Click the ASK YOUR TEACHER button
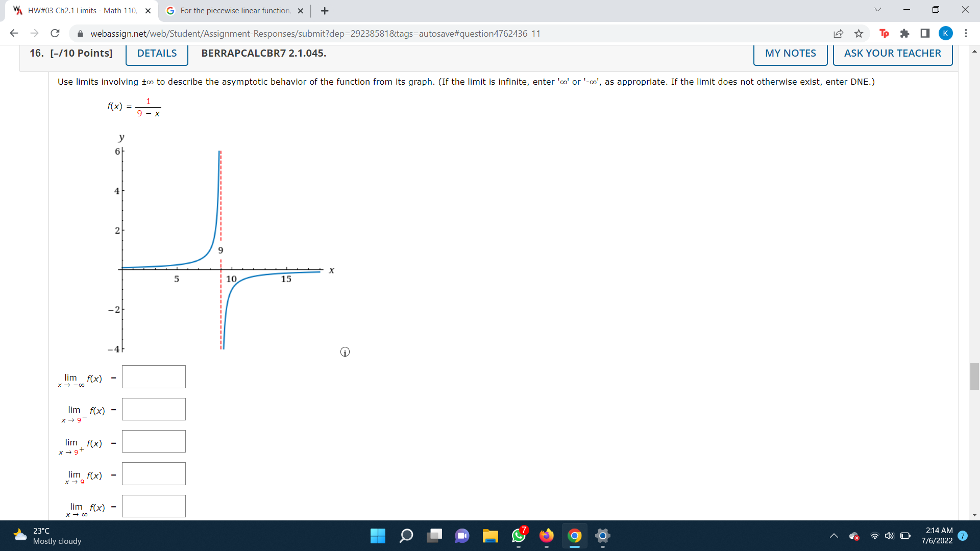980x551 pixels. click(x=892, y=53)
